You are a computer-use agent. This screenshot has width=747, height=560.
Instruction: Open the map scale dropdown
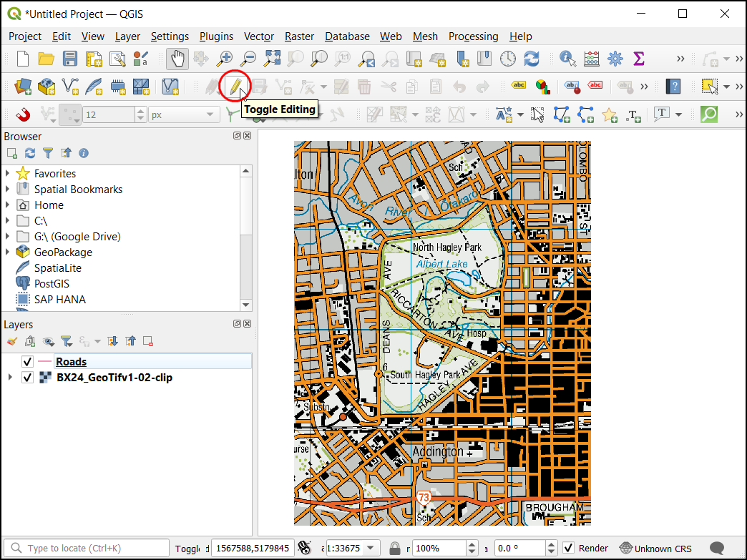[x=371, y=549]
